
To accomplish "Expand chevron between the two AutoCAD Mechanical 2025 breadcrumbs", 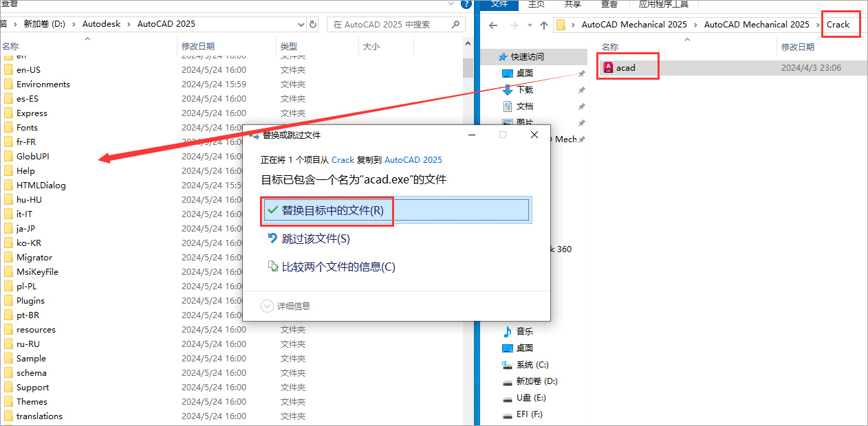I will (695, 25).
